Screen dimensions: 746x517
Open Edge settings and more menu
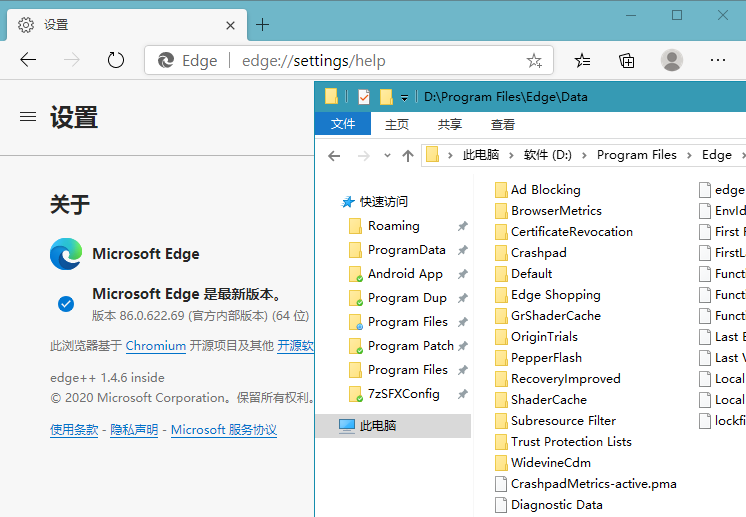717,60
